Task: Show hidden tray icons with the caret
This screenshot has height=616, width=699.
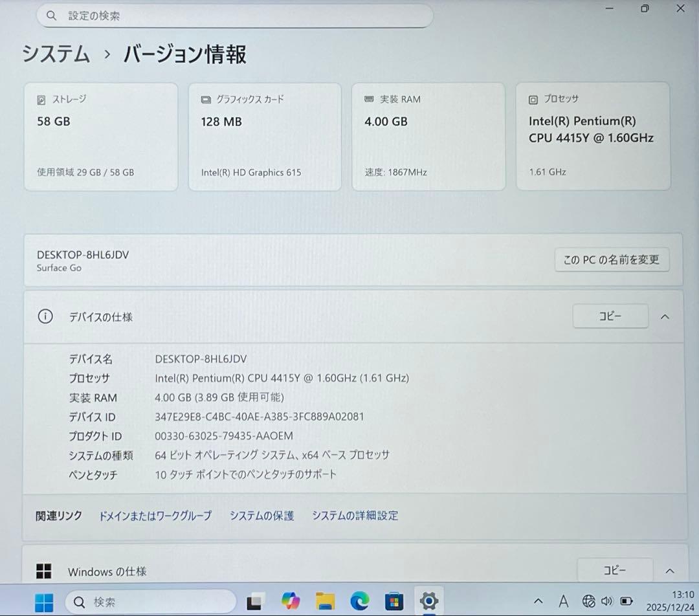Action: pos(538,601)
